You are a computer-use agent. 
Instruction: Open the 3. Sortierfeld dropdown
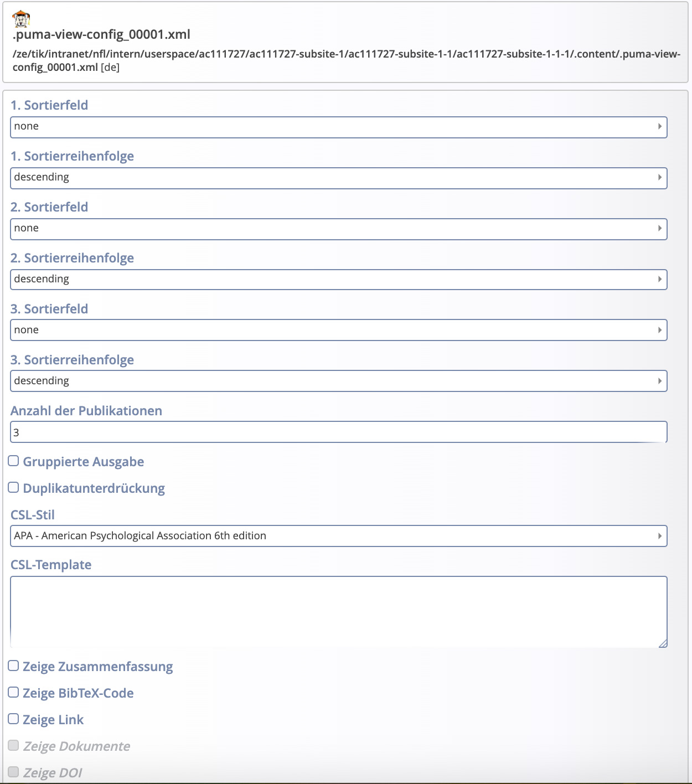[339, 330]
